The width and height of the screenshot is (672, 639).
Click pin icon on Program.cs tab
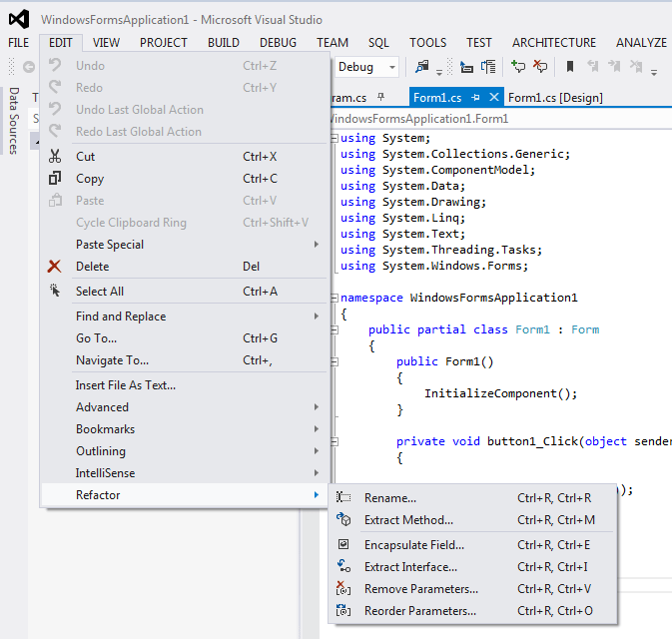[x=380, y=97]
